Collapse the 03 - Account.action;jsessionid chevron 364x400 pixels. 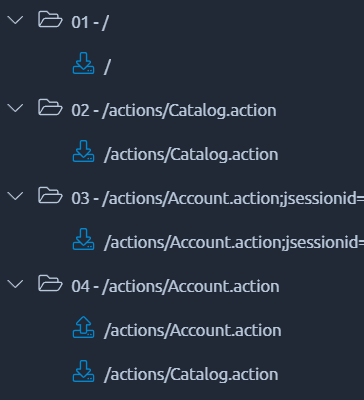pyautogui.click(x=15, y=196)
